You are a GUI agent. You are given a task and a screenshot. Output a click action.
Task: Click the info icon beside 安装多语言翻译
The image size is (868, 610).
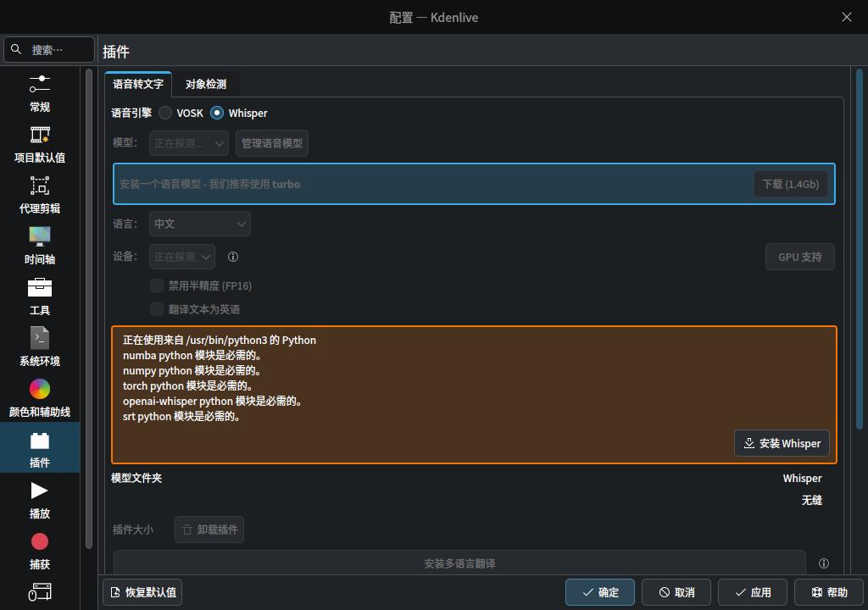pos(824,563)
